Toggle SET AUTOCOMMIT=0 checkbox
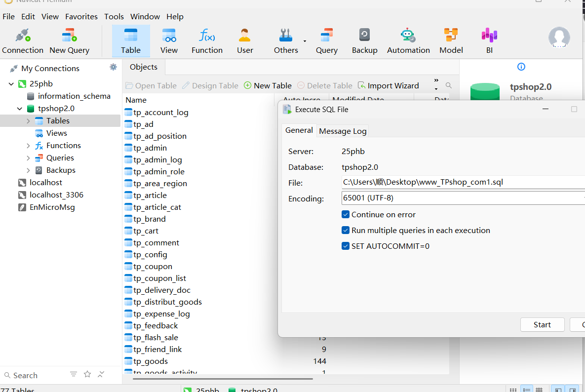Image resolution: width=585 pixels, height=392 pixels. tap(346, 246)
